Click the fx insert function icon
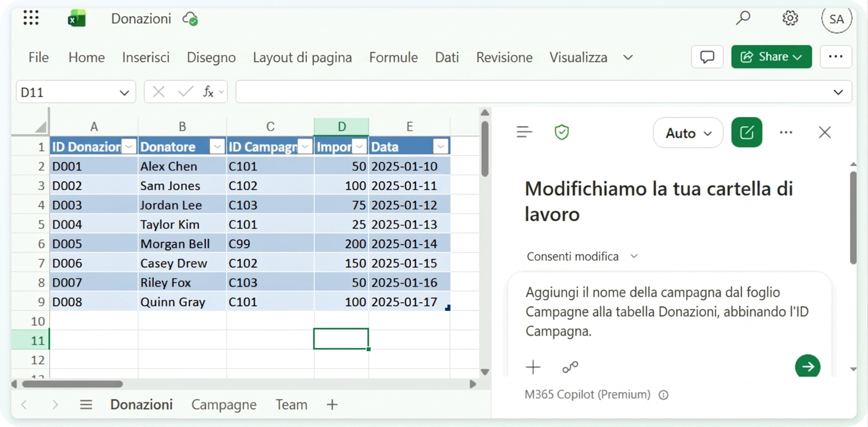 (x=208, y=92)
